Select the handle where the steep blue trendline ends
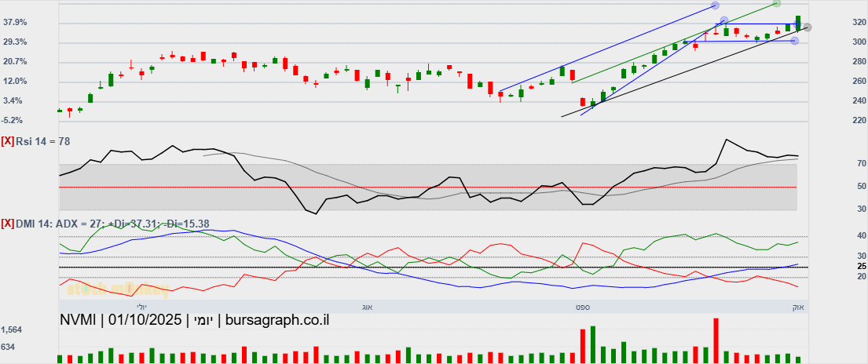This screenshot has height=364, width=868. click(x=723, y=20)
